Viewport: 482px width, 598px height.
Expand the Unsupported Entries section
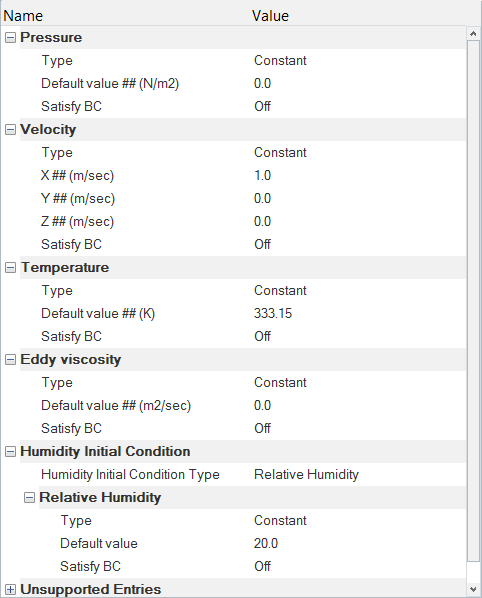coord(10,590)
